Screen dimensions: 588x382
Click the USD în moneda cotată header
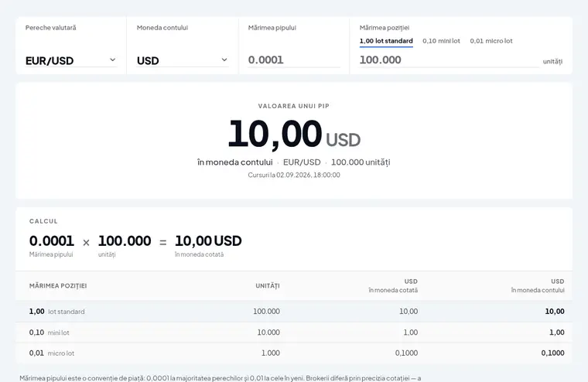tap(393, 285)
